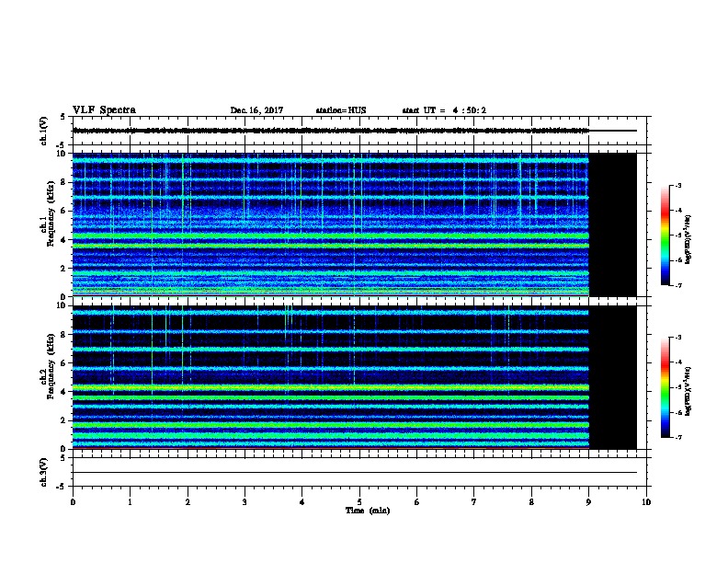The width and height of the screenshot is (728, 563).
Task: Click the ch.2 color scale bar
Action: 665,387
